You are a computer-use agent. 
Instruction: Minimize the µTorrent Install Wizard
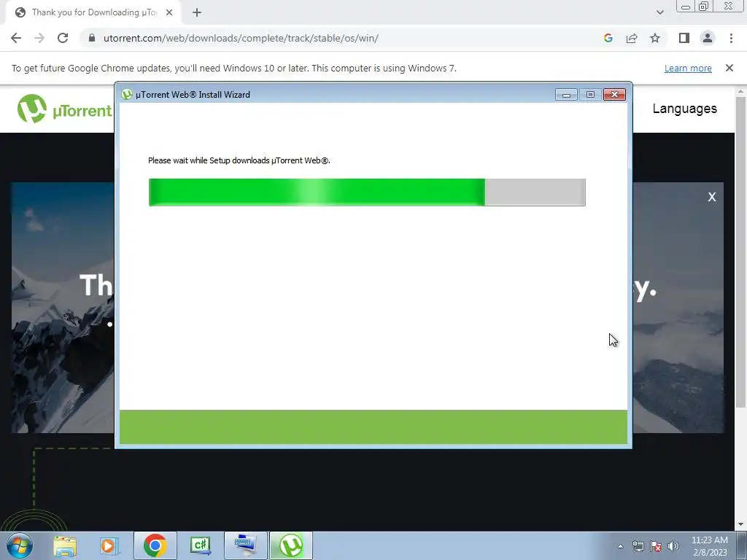pyautogui.click(x=566, y=95)
